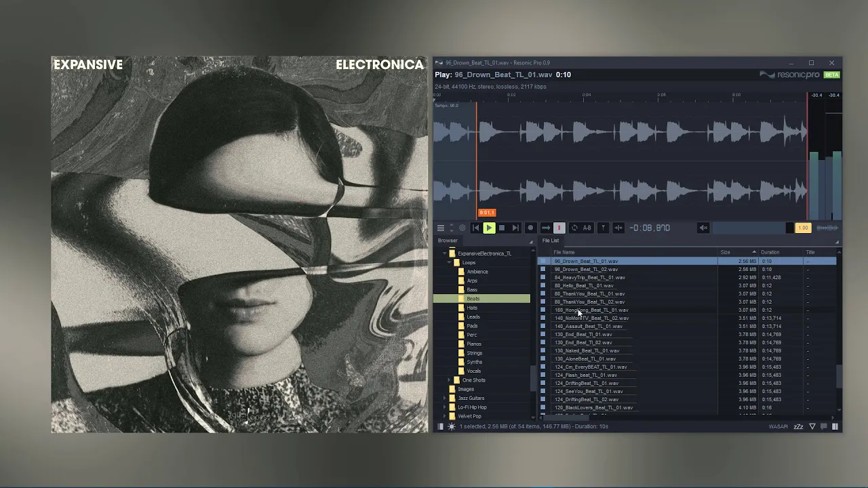The height and width of the screenshot is (488, 868).
Task: Expand the Lo-Fi Hip Hop folder
Action: (444, 407)
